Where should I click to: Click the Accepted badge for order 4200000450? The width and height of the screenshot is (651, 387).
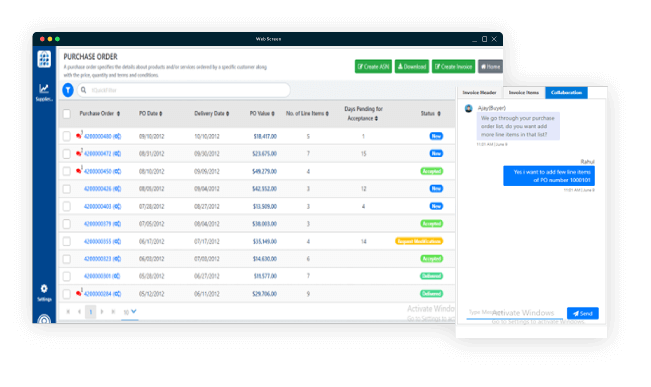click(431, 171)
